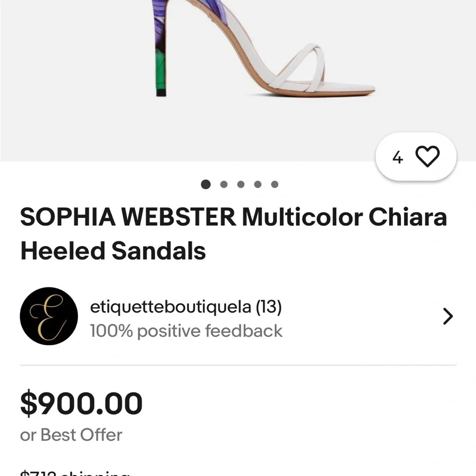Open etiquetteboutiquela (13) seller profile
Viewport: 476px width, 476px height.
pyautogui.click(x=186, y=307)
